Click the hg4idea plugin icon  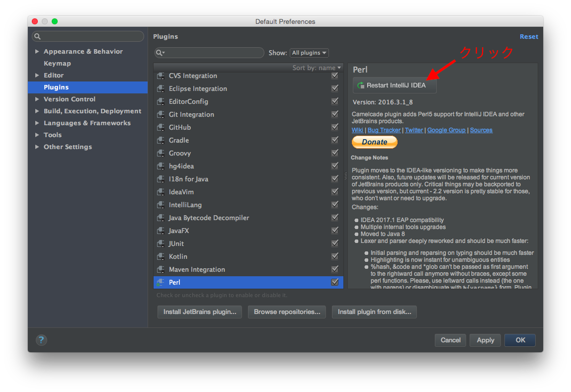point(161,166)
